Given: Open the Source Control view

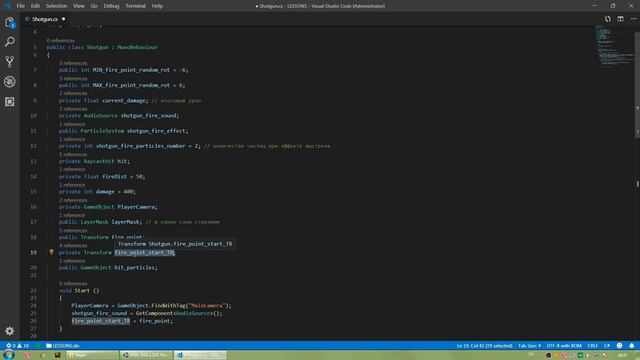Looking at the screenshot, I should coord(10,62).
